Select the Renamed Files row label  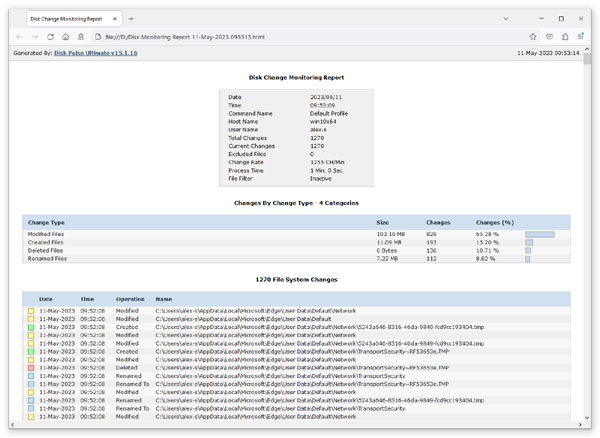[47, 259]
